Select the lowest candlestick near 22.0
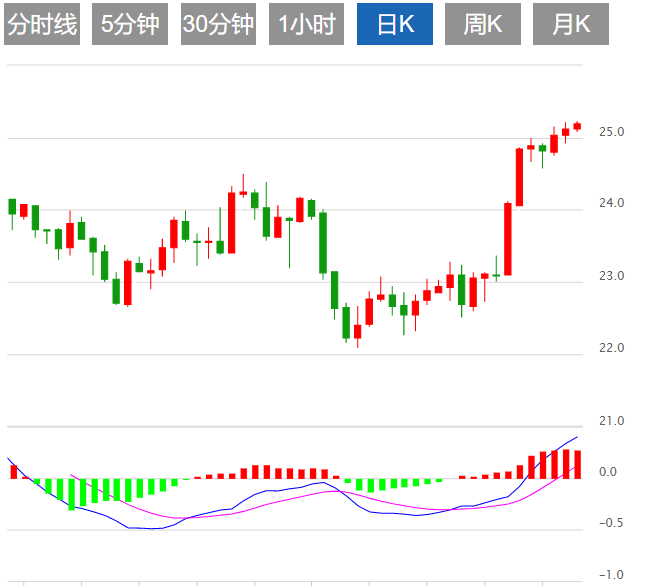Image resolution: width=646 pixels, height=586 pixels. 357,333
